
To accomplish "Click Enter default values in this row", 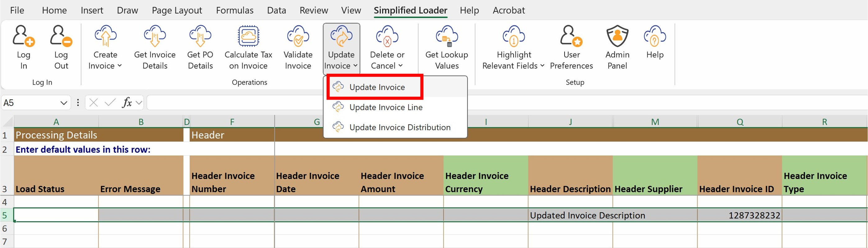I will 83,149.
